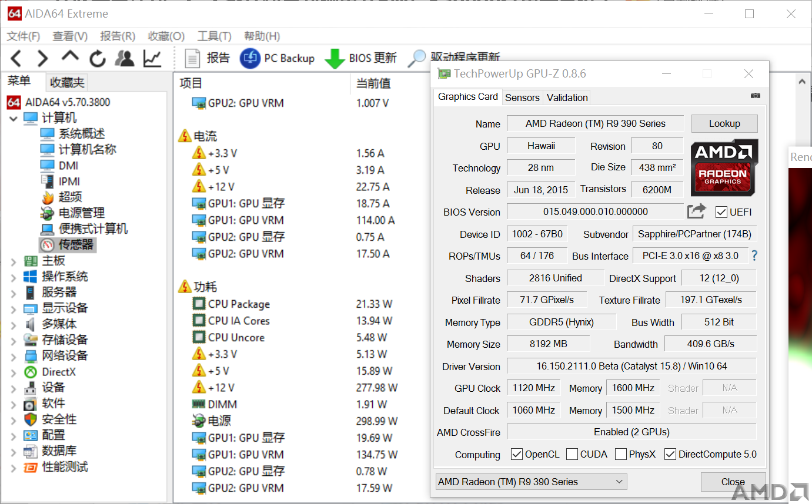Expand the 服务器 tree node
The width and height of the screenshot is (812, 504).
[x=14, y=293]
